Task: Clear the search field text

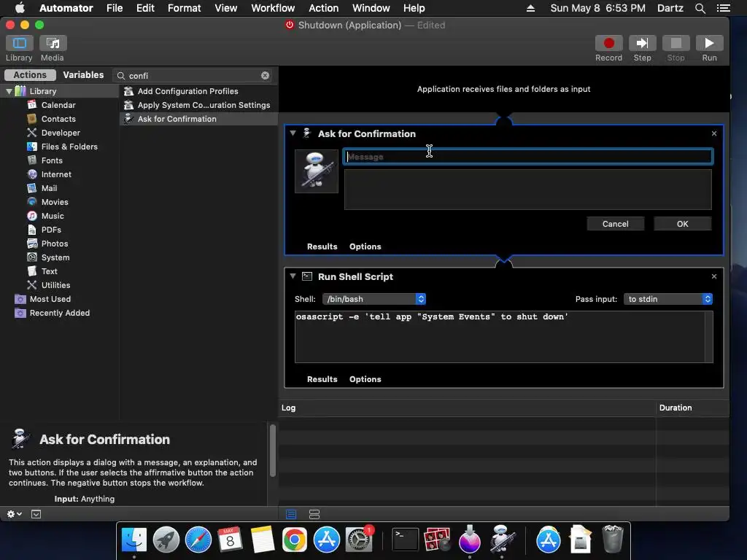Action: click(265, 75)
